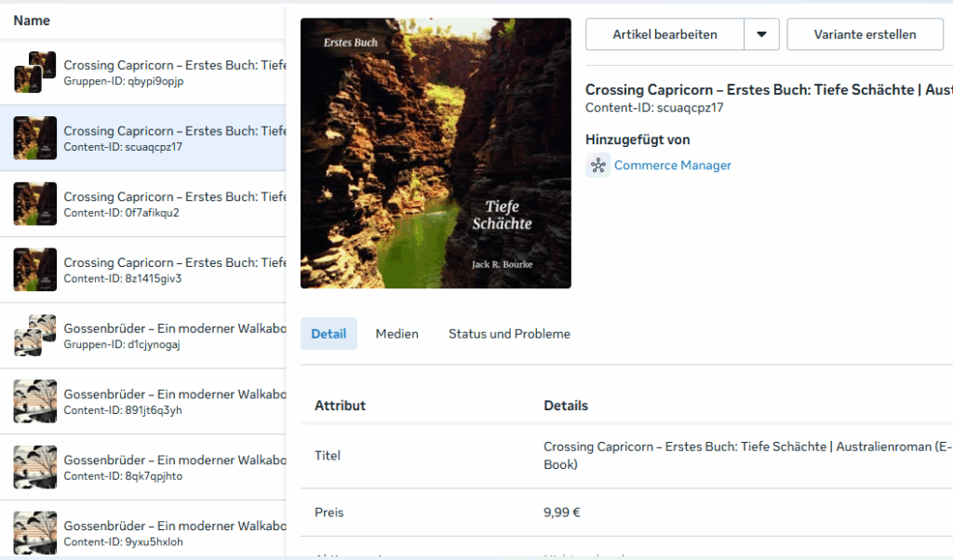Click the Artikel bearbeiten button
Screen dimensions: 953x560
point(664,34)
